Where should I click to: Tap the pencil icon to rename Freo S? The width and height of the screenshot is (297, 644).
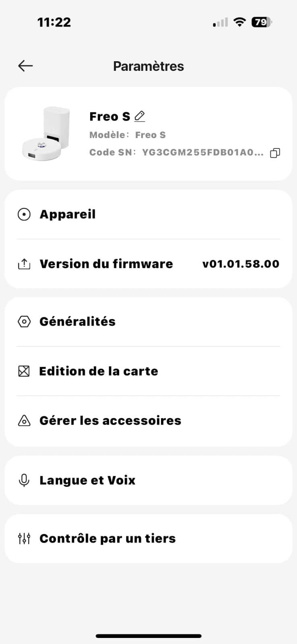coord(140,116)
